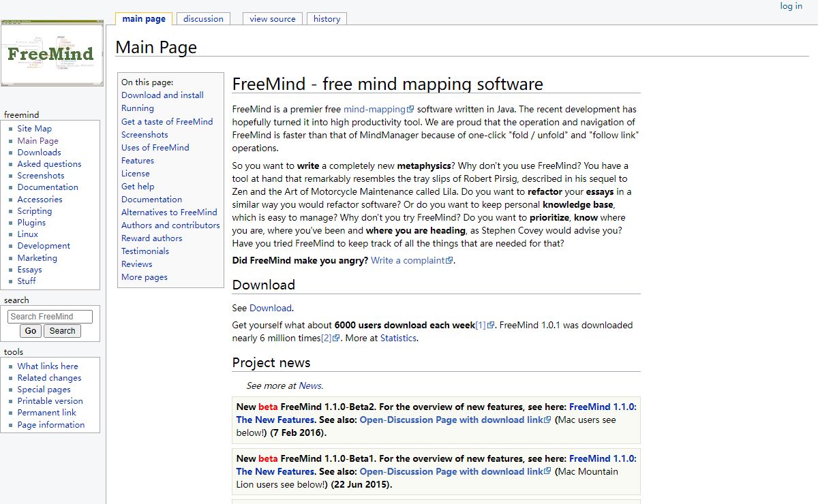Open the history tab

pos(327,19)
